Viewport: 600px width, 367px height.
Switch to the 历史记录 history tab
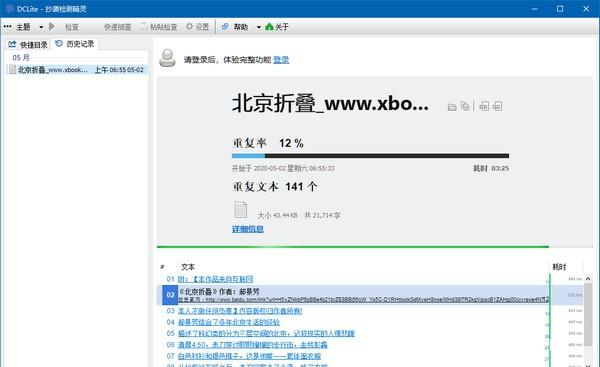click(x=75, y=44)
